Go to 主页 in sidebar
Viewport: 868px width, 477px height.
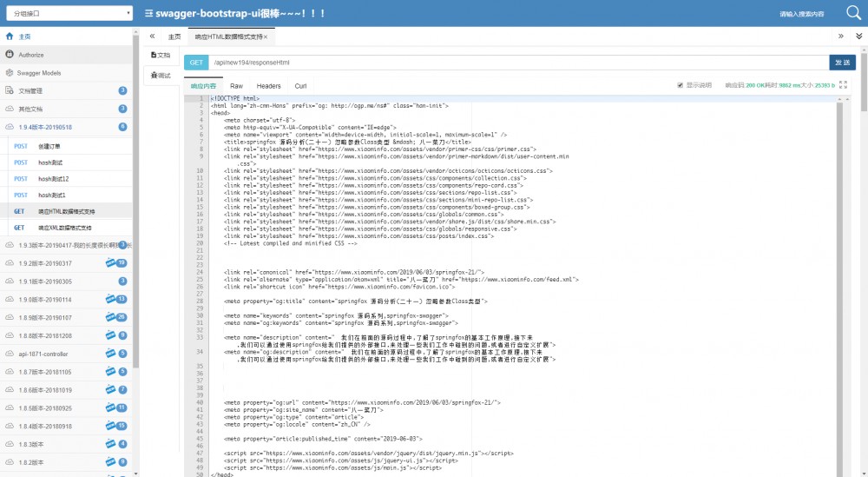[67, 36]
